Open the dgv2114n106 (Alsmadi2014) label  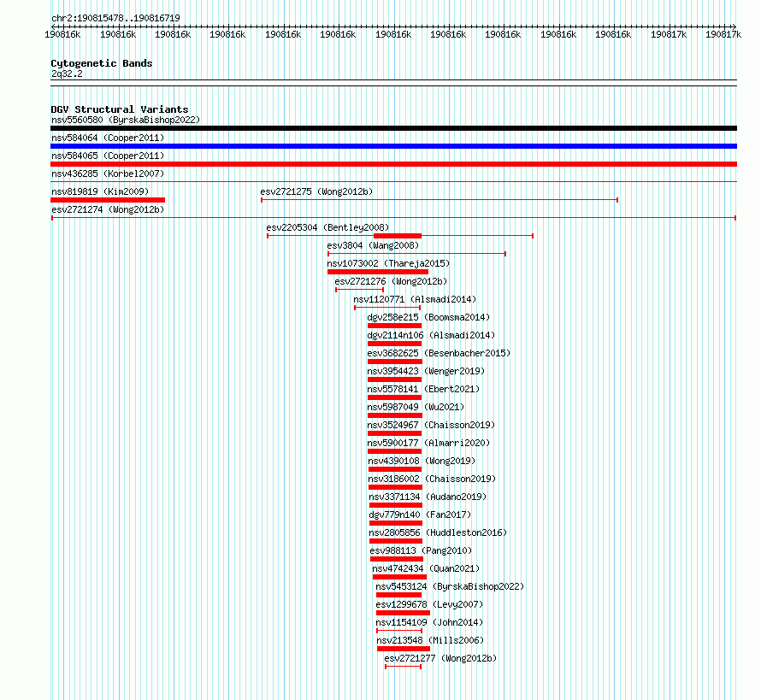pyautogui.click(x=431, y=335)
